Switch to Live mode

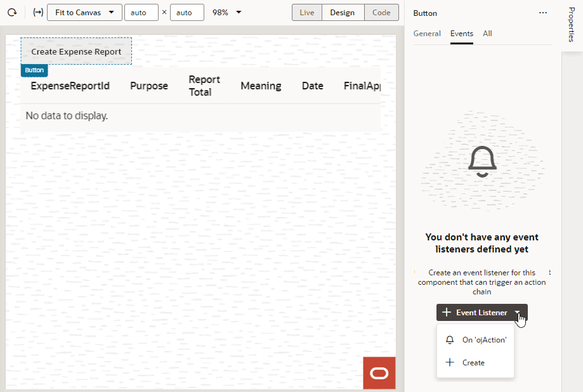pos(307,13)
